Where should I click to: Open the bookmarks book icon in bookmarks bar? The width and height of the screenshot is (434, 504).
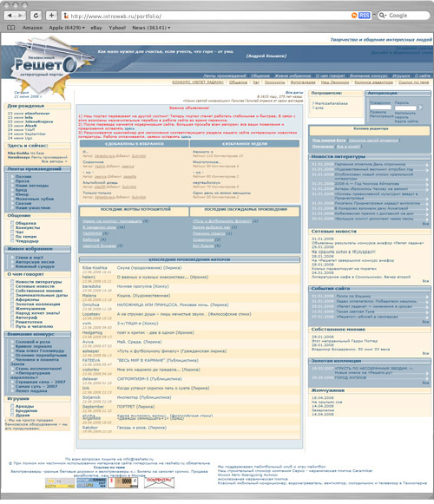(11, 28)
